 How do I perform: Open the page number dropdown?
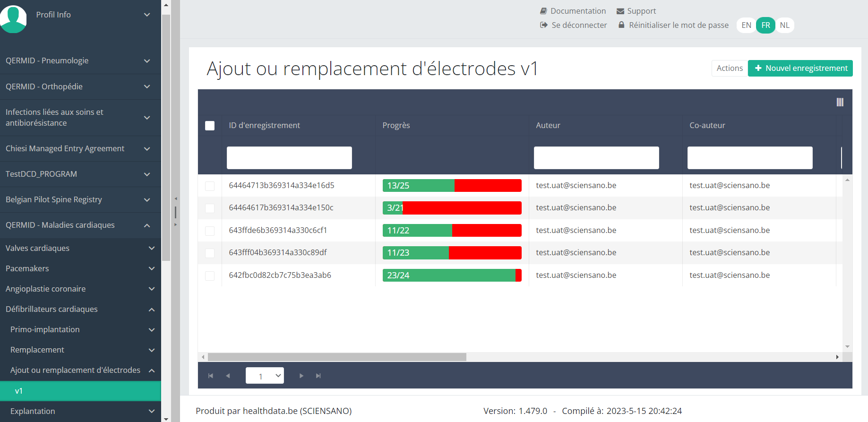(x=265, y=376)
